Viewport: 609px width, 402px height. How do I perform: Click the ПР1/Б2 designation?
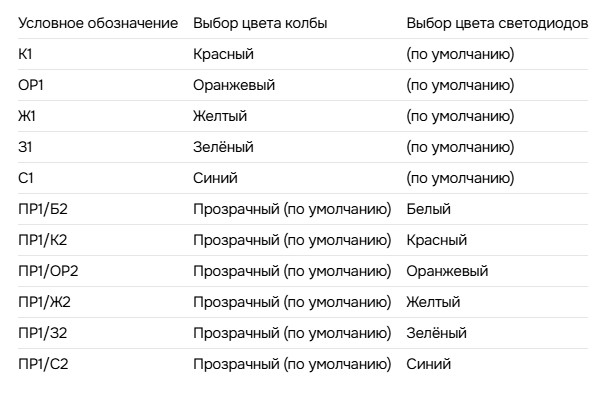43,209
